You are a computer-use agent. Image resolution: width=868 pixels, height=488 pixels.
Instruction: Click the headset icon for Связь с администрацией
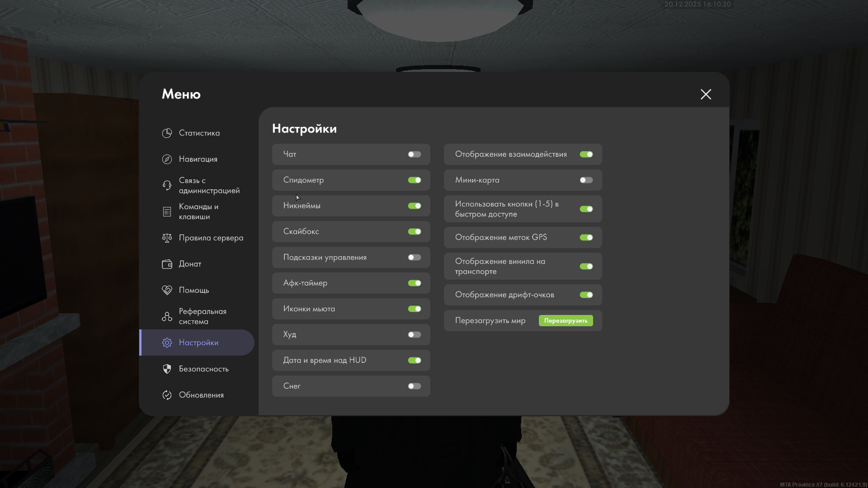click(167, 185)
